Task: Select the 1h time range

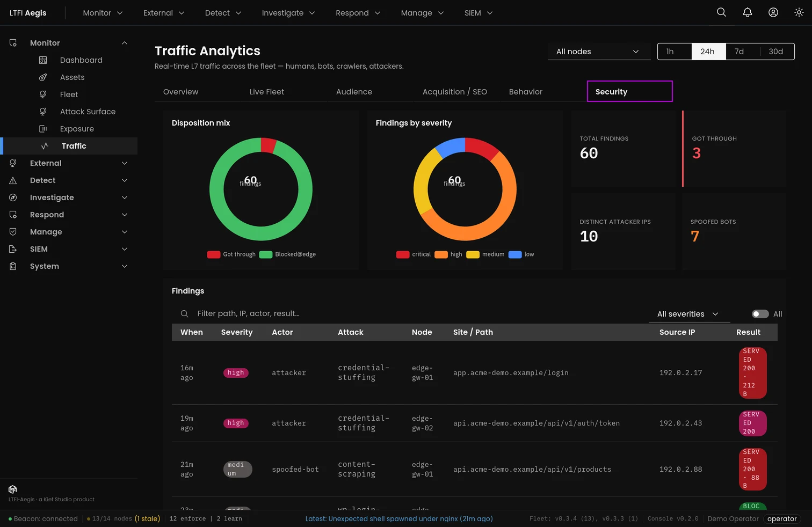Action: pyautogui.click(x=675, y=52)
